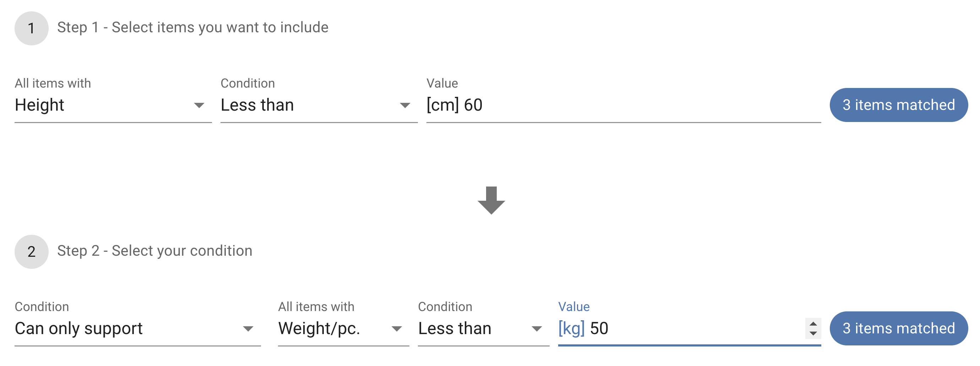Select the Step 2 heading text
Image resolution: width=980 pixels, height=366 pixels.
(154, 251)
